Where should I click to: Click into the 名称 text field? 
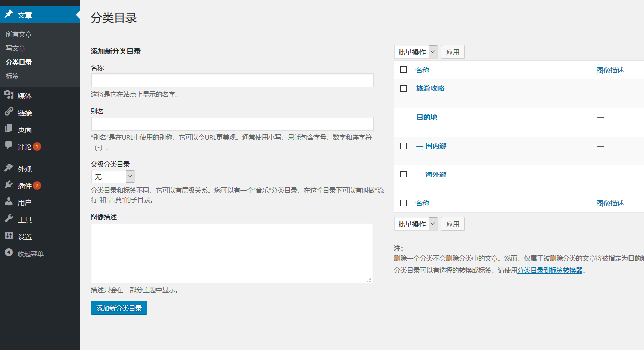pyautogui.click(x=232, y=80)
